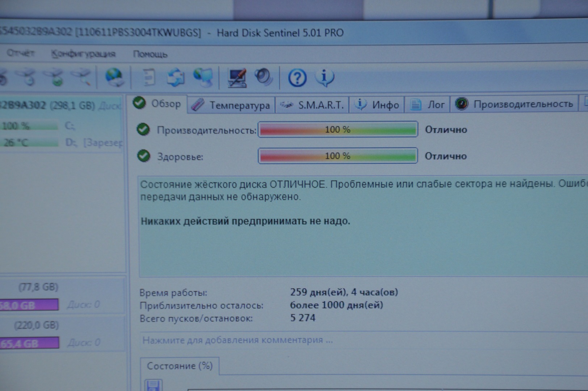Click the globe and monitor network icon
The width and height of the screenshot is (588, 391).
(203, 77)
